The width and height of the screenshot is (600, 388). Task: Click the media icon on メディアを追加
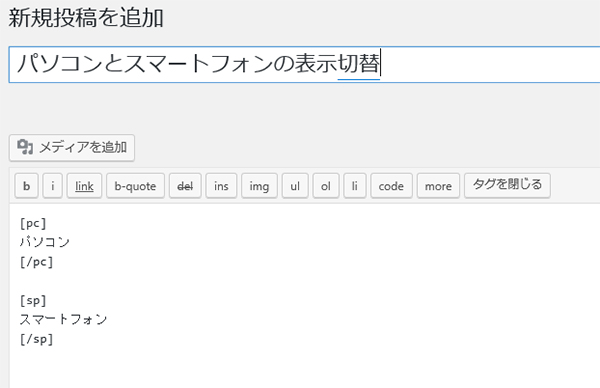coord(25,147)
